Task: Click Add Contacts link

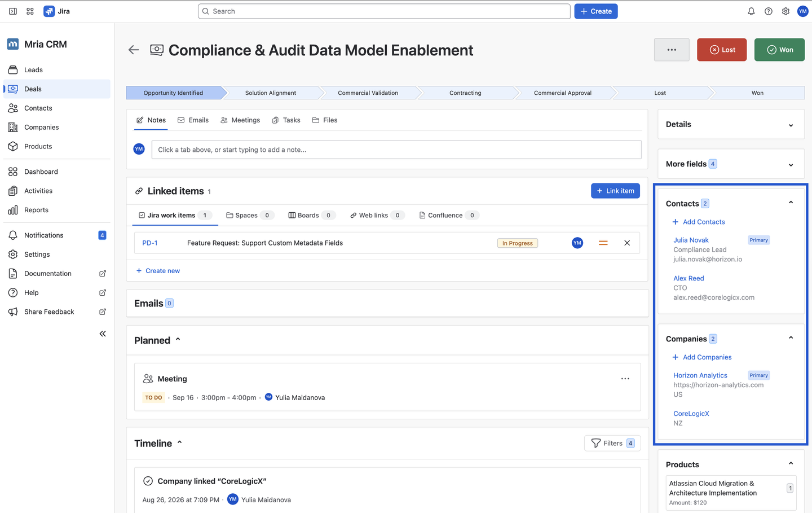Action: pos(699,222)
